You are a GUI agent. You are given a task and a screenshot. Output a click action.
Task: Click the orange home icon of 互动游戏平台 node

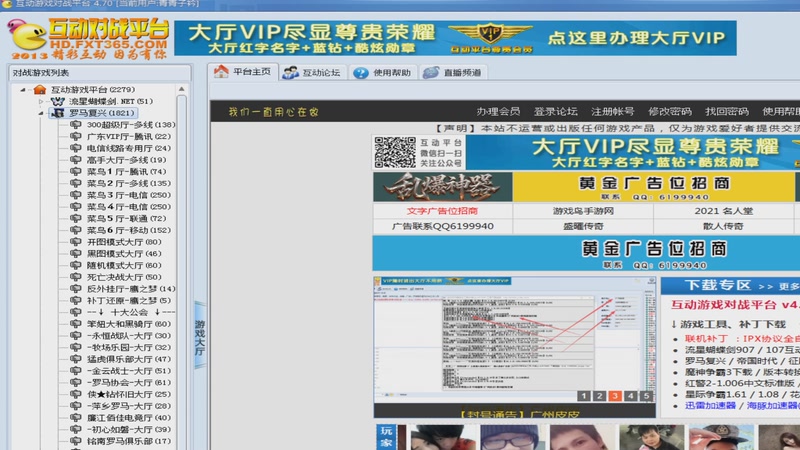(x=39, y=90)
